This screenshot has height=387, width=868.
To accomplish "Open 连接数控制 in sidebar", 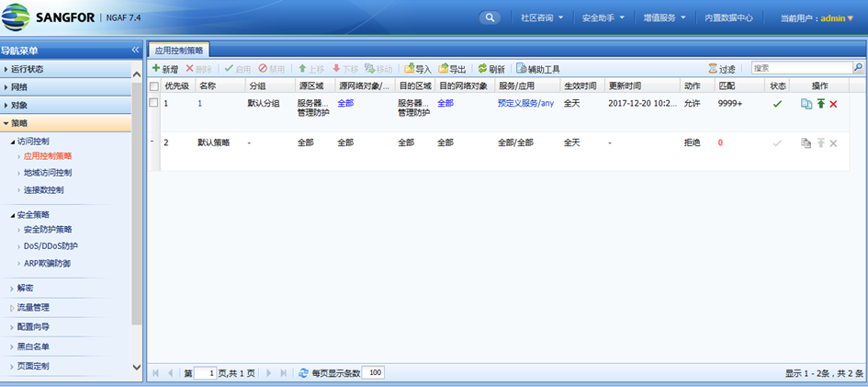I will [44, 190].
